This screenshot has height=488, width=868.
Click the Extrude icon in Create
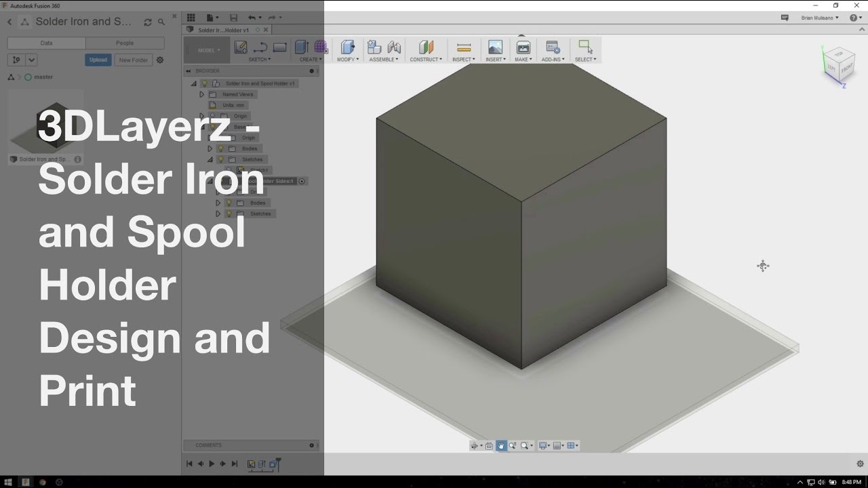(302, 47)
